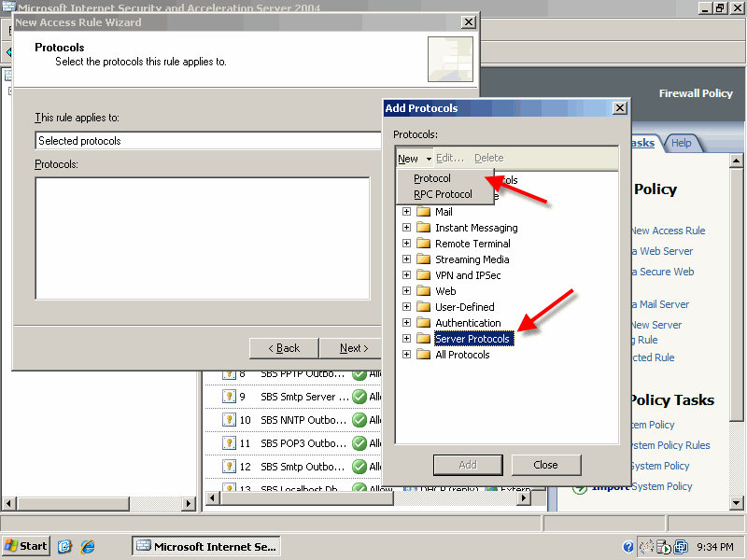Click the Mail folder icon

pos(423,212)
